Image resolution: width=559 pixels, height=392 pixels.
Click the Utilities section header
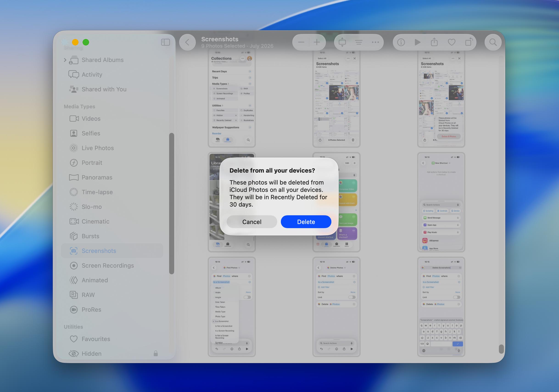73,327
